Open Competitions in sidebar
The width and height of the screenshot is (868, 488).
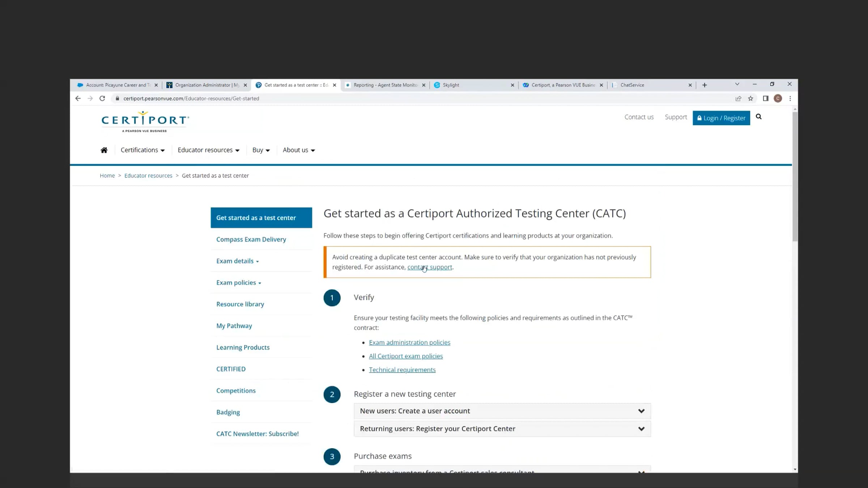click(x=236, y=391)
